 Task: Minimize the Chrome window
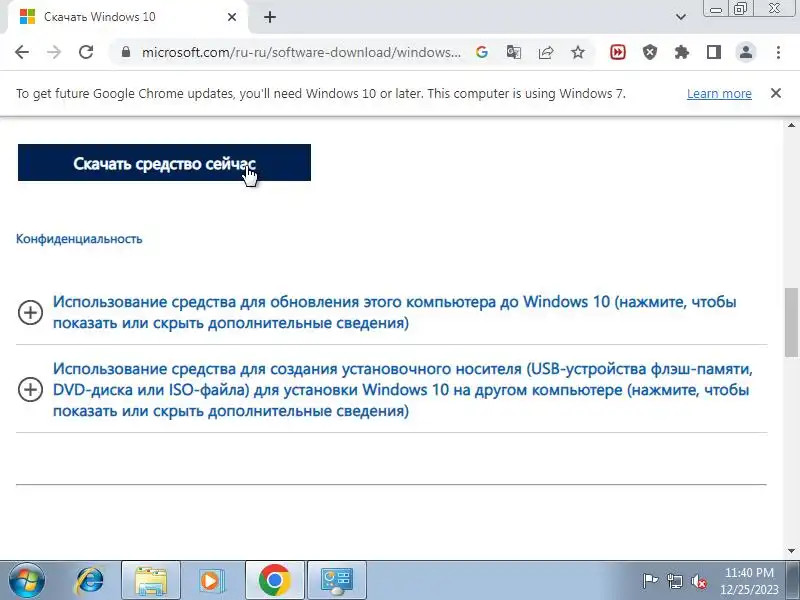tap(716, 9)
